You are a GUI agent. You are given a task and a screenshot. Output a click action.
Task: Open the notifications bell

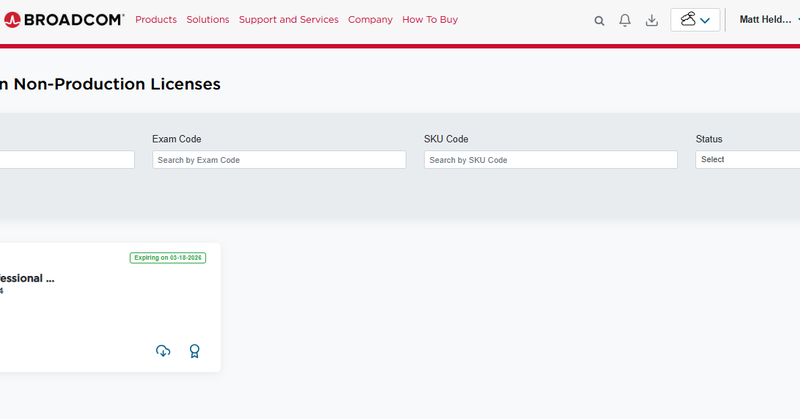624,20
